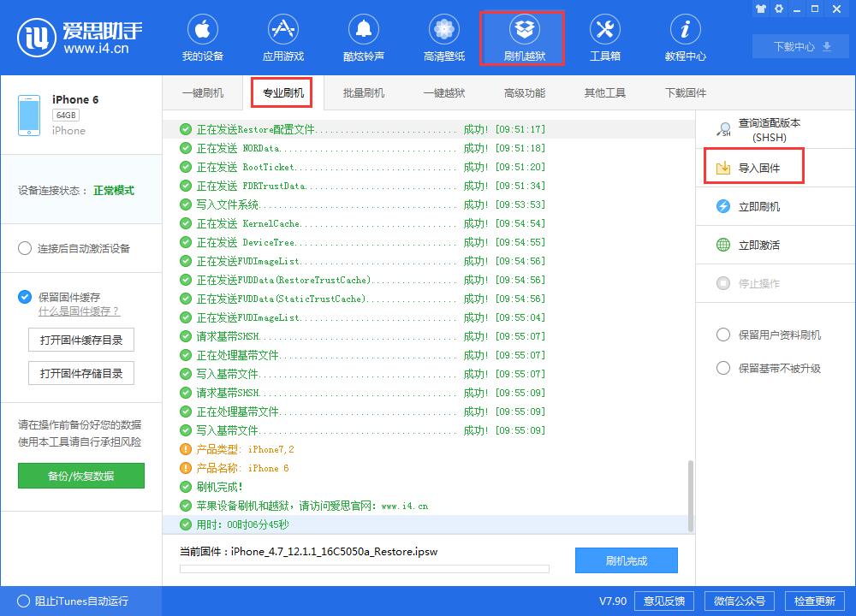Click 打开固件缓存目录 button
Image resolution: width=856 pixels, height=616 pixels.
coord(80,340)
